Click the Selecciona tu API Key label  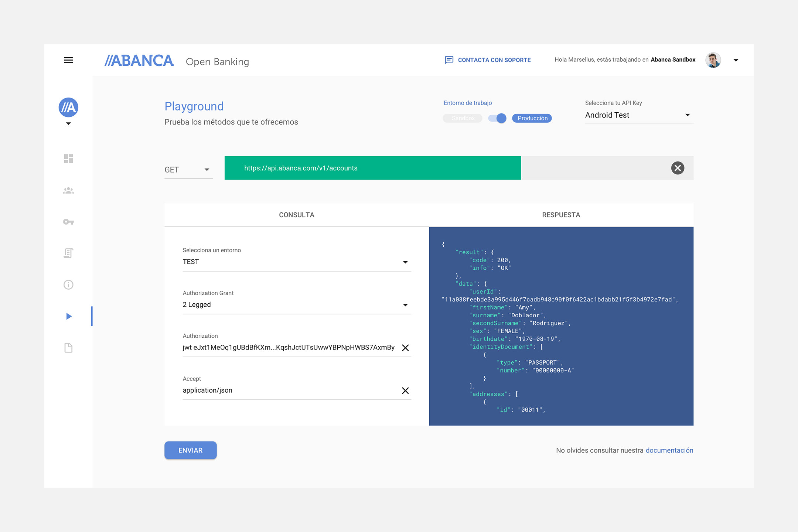pos(613,103)
